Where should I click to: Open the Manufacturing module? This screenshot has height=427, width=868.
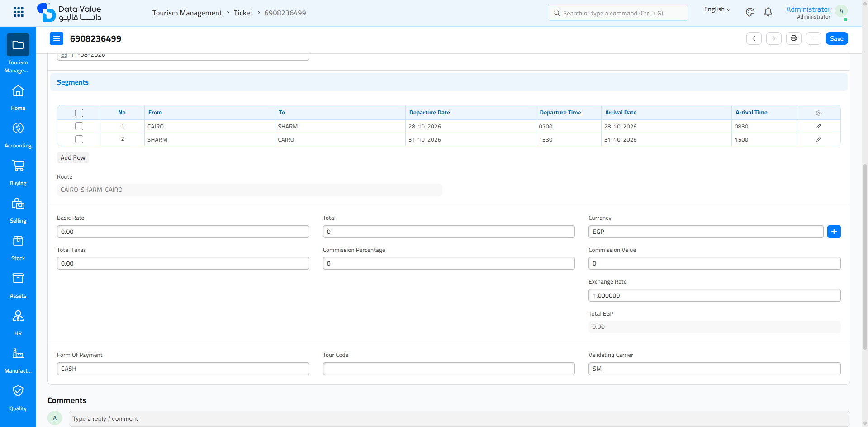18,361
